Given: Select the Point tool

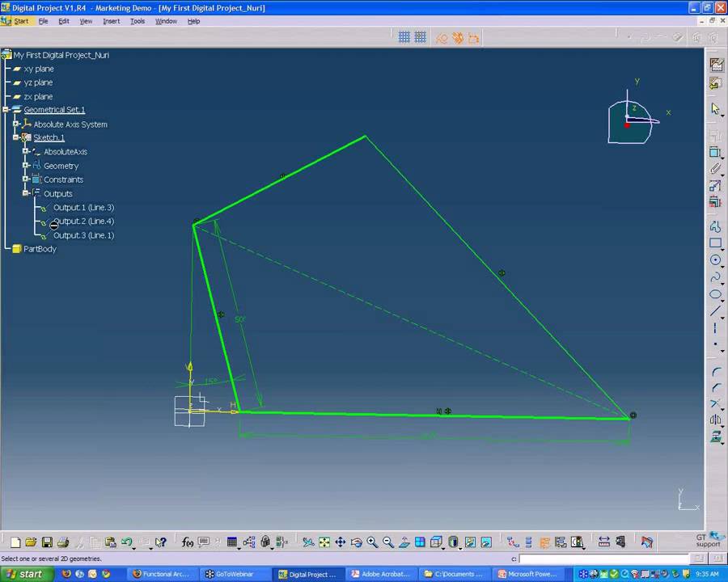Looking at the screenshot, I should click(x=716, y=344).
